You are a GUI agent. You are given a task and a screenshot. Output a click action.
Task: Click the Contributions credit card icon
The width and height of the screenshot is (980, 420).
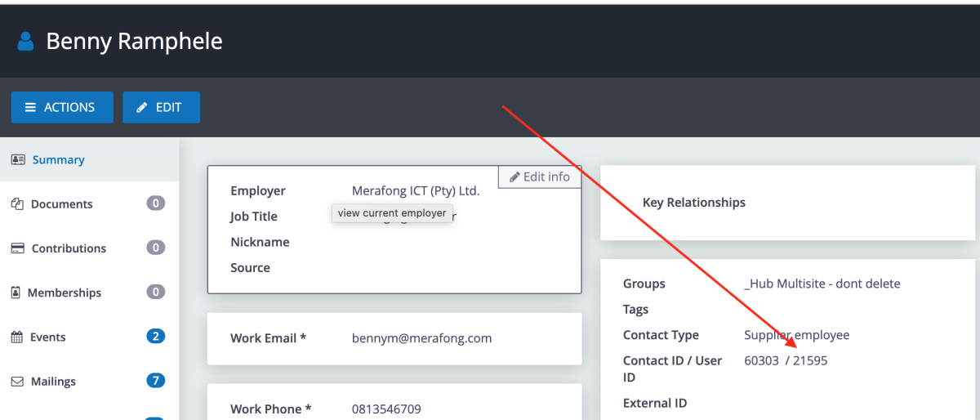tap(17, 248)
